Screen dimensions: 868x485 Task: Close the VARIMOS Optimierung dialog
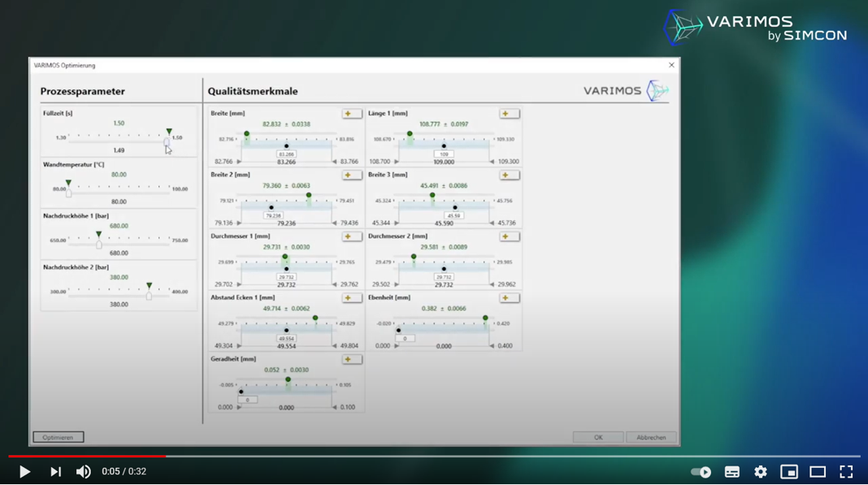[x=671, y=65]
